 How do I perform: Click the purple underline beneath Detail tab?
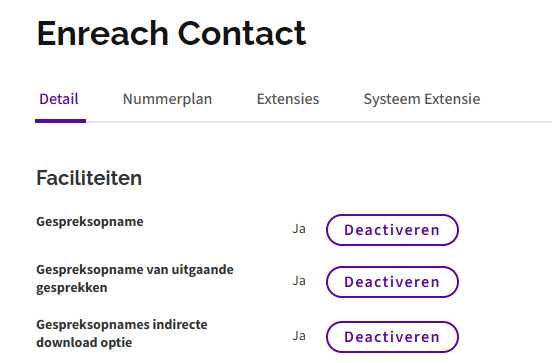[x=61, y=121]
